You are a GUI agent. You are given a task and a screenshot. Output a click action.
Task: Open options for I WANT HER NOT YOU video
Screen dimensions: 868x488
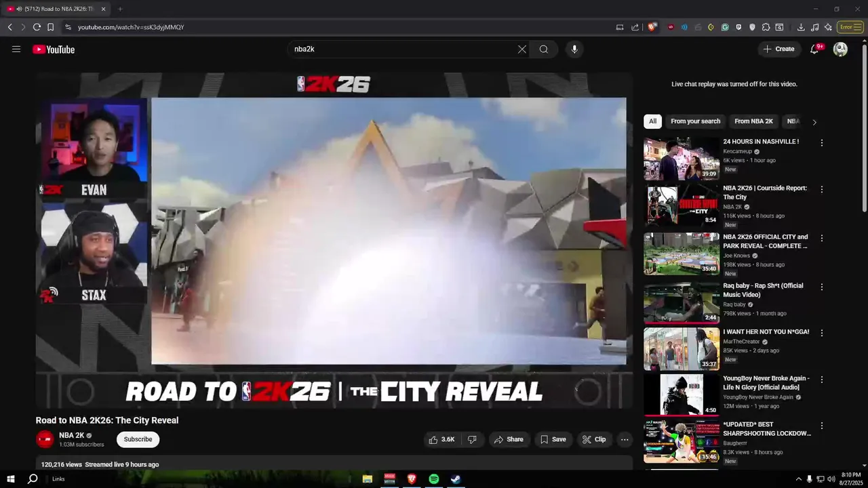point(822,333)
